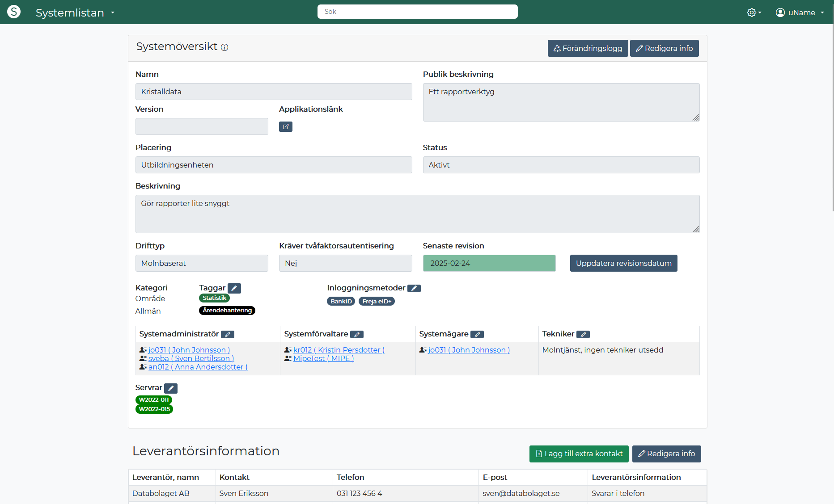Click the Drifttyp field Molnbaserat
The height and width of the screenshot is (504, 834).
pyautogui.click(x=202, y=263)
